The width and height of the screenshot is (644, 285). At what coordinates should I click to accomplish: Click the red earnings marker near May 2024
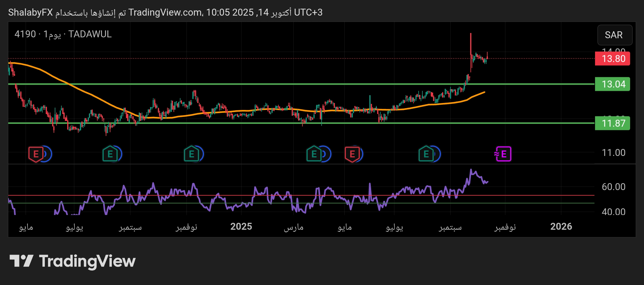click(x=36, y=154)
